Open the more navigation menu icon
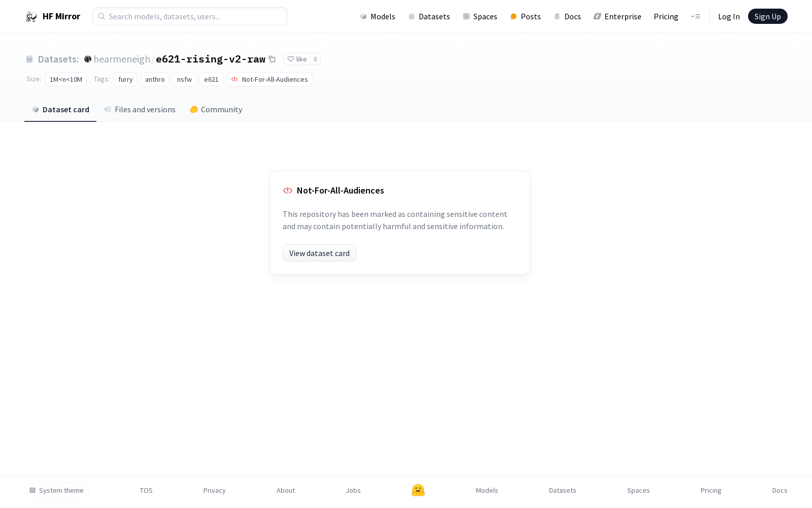 (x=695, y=16)
